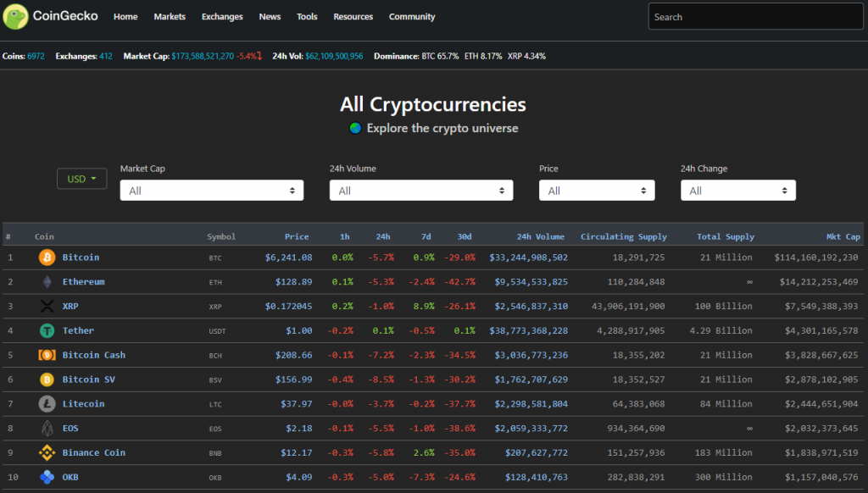
Task: Open the Exchanges menu item
Action: [x=221, y=16]
